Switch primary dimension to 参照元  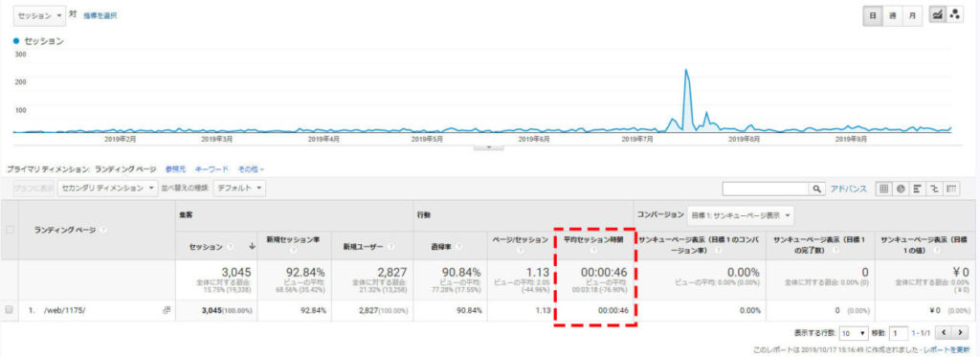(175, 169)
